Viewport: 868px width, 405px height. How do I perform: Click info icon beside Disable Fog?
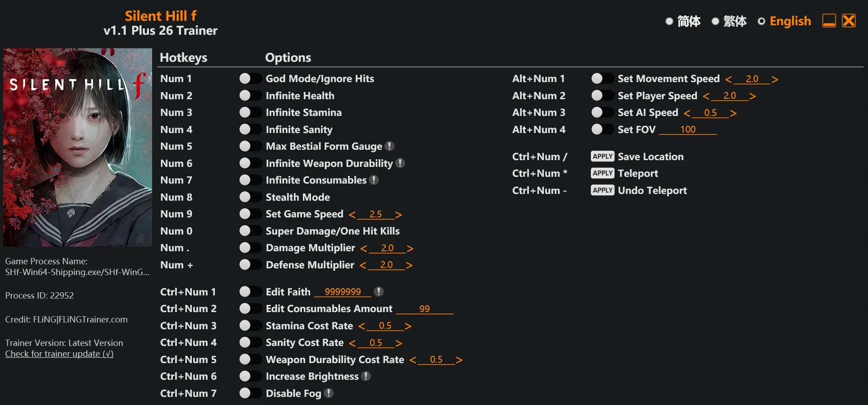pos(329,393)
